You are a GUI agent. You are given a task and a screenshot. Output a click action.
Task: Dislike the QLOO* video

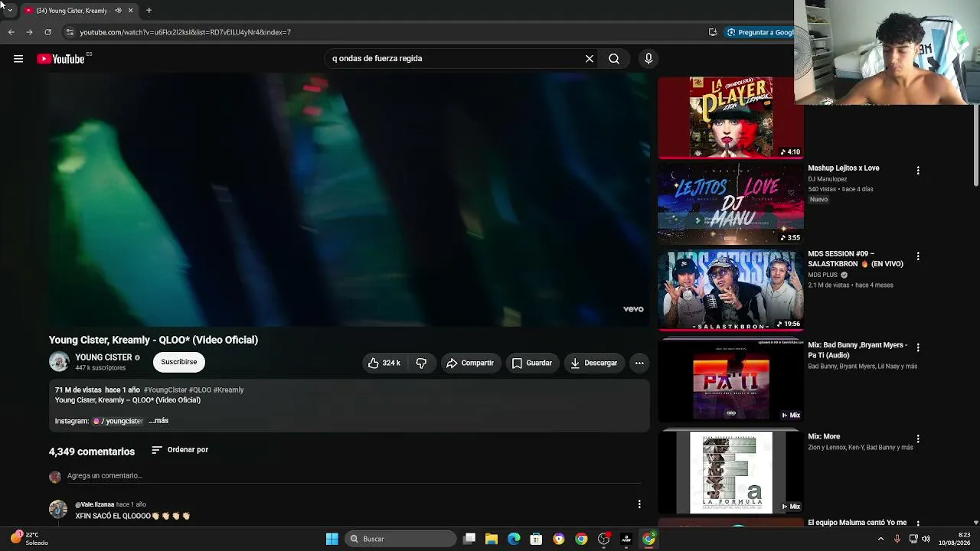pos(421,364)
